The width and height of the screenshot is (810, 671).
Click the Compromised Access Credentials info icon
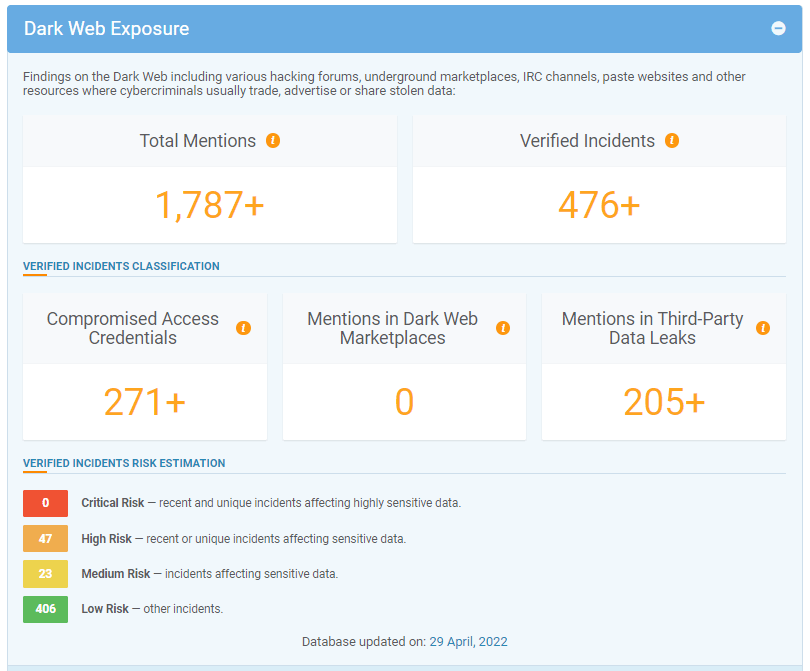click(243, 328)
